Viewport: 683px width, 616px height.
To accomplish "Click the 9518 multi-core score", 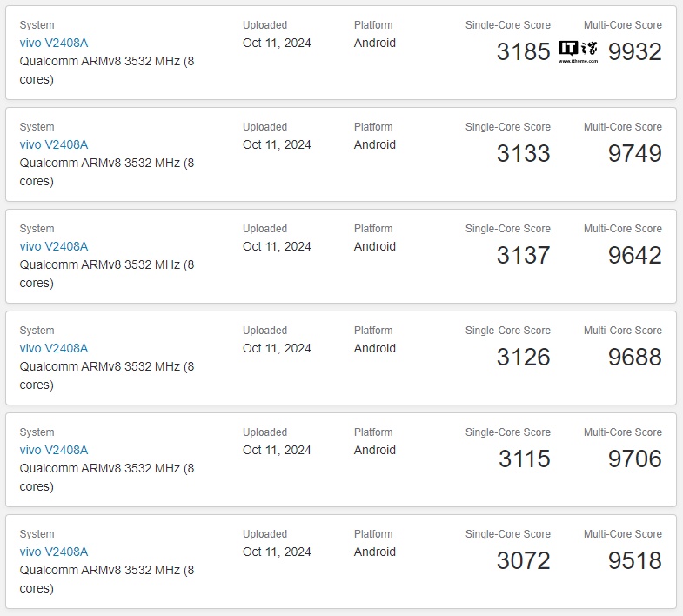I will coord(634,561).
